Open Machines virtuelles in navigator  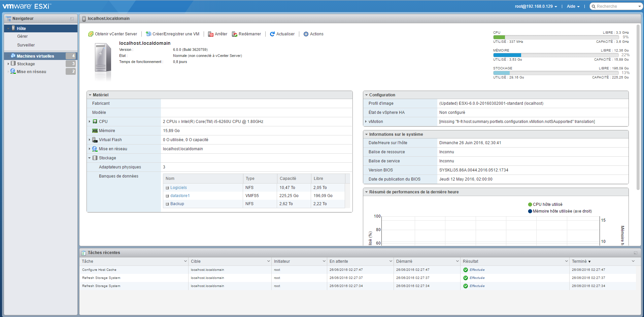(35, 56)
